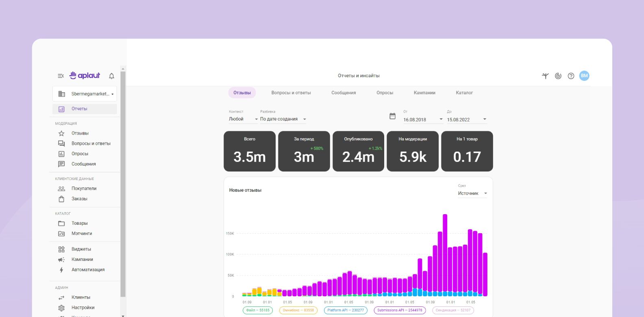Click the Опубликовано 2.4m stat card
Image resolution: width=644 pixels, height=317 pixels.
point(358,151)
